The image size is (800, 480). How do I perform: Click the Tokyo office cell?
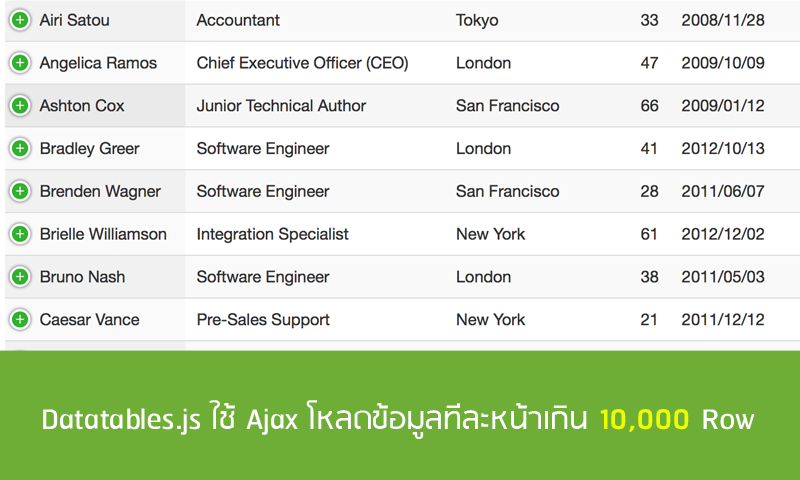[477, 20]
